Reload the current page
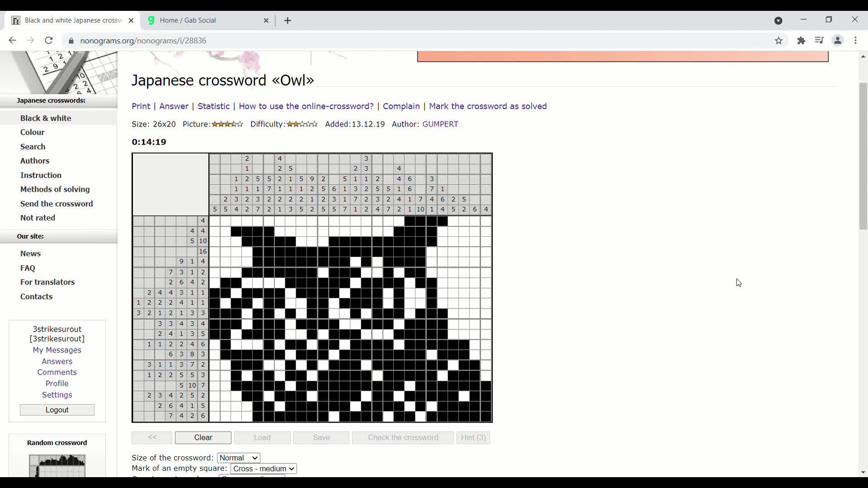 click(48, 40)
